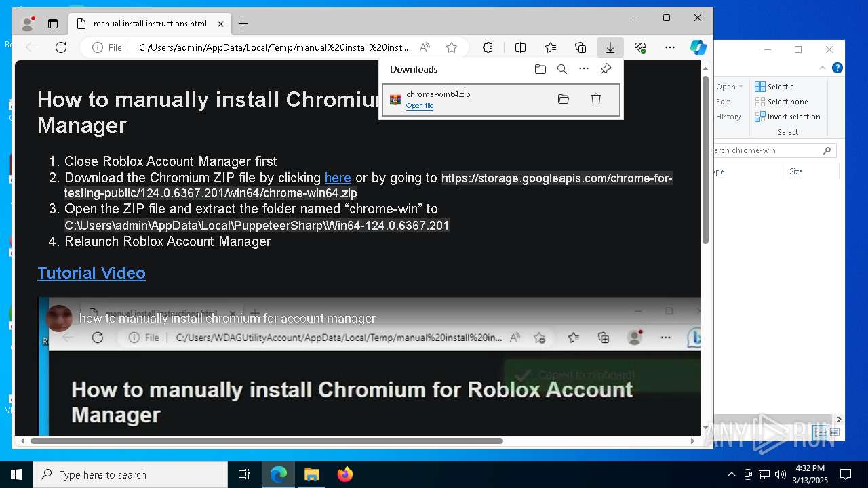868x488 pixels.
Task: Open a new browser tab
Action: (x=243, y=24)
